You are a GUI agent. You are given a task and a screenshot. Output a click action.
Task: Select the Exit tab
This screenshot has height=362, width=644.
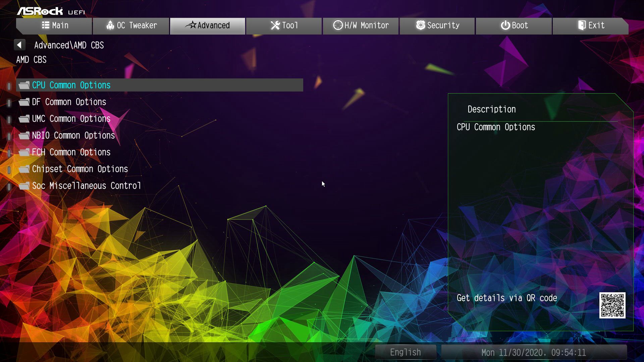click(591, 25)
